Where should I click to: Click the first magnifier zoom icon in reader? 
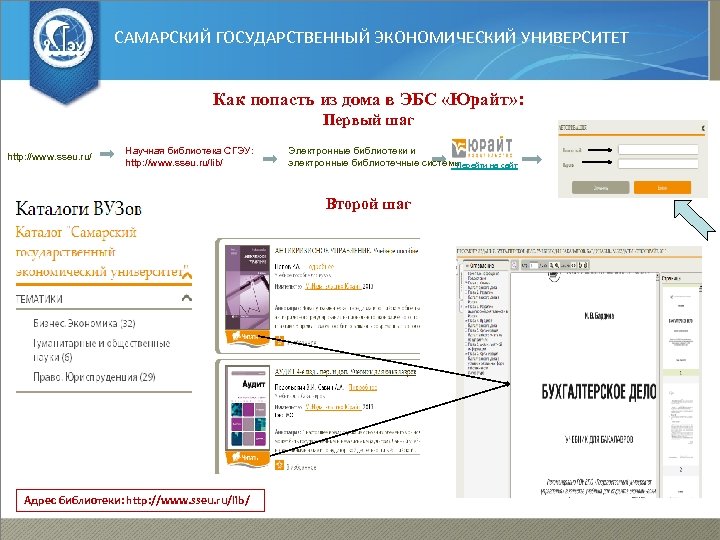point(551,265)
